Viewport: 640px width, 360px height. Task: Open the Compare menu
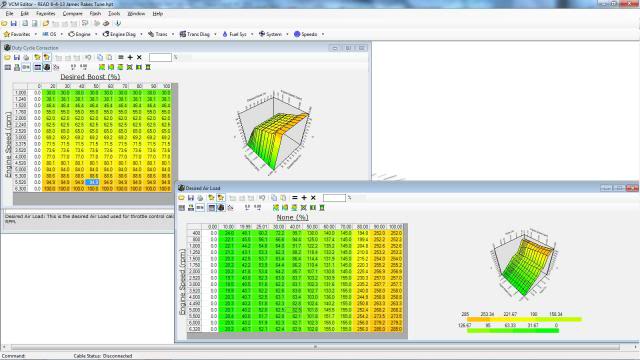(72, 13)
